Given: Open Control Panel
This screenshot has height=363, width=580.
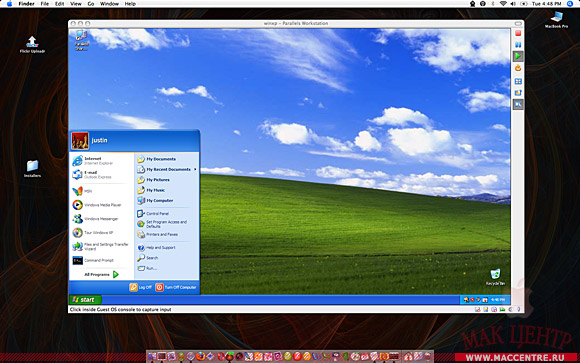Looking at the screenshot, I should pos(153,214).
